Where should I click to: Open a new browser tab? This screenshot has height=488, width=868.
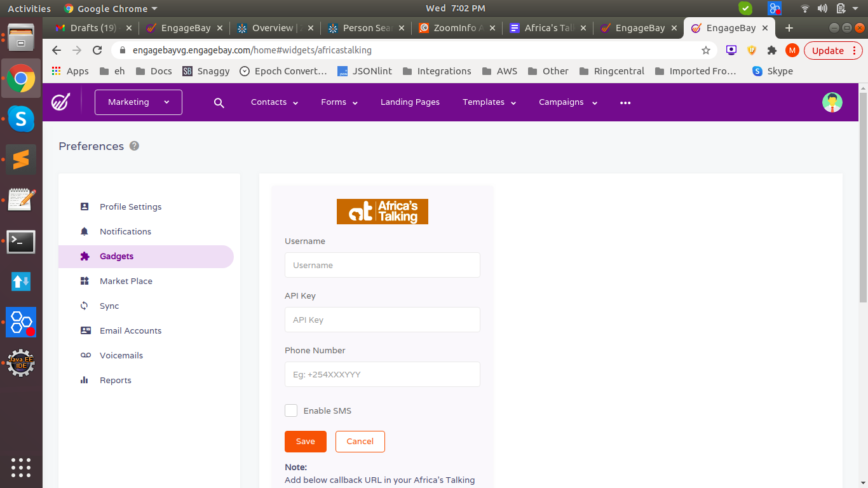point(789,28)
